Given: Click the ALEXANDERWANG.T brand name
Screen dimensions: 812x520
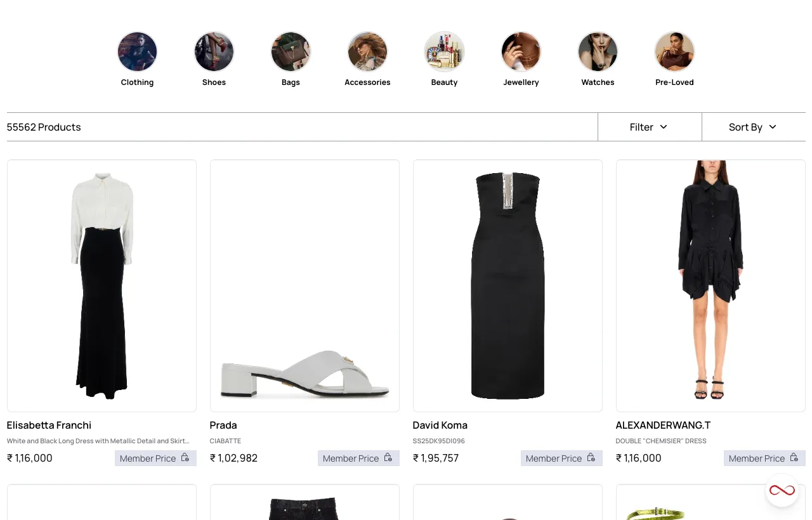Looking at the screenshot, I should (663, 425).
